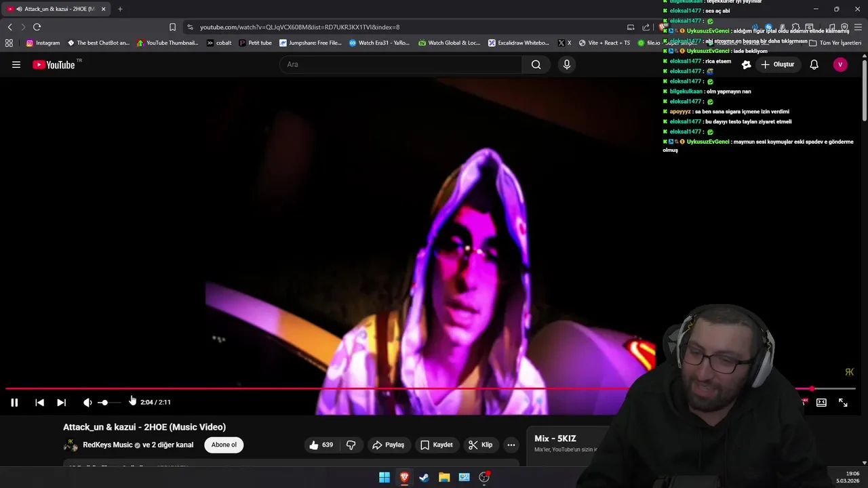The image size is (868, 488).
Task: Open the browser apps grid icon
Action: [9, 43]
